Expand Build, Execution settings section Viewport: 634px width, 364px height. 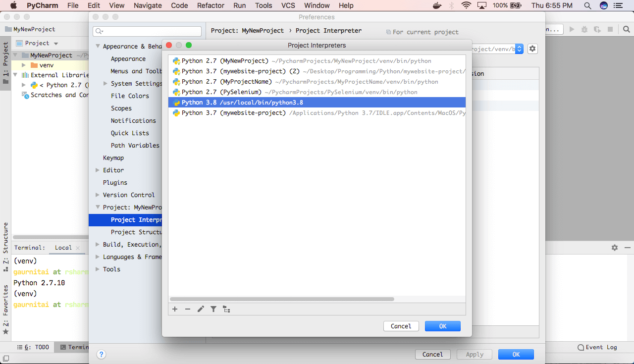coord(98,244)
